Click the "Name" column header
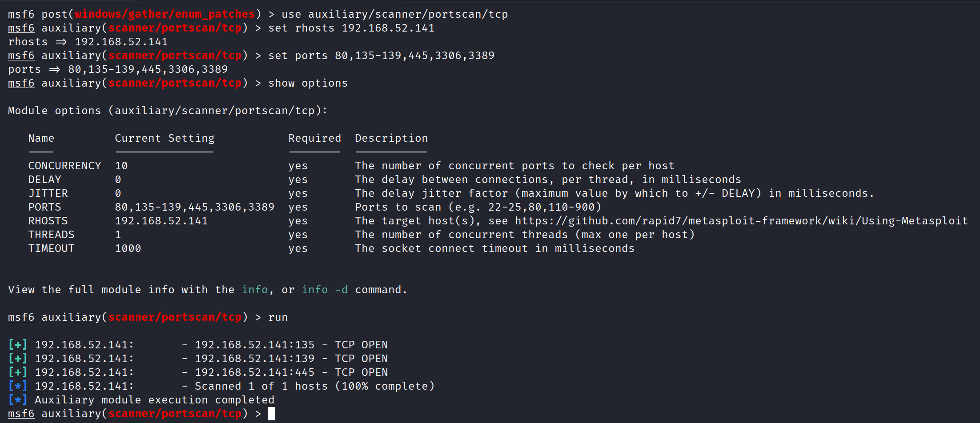This screenshot has width=980, height=423. click(41, 138)
